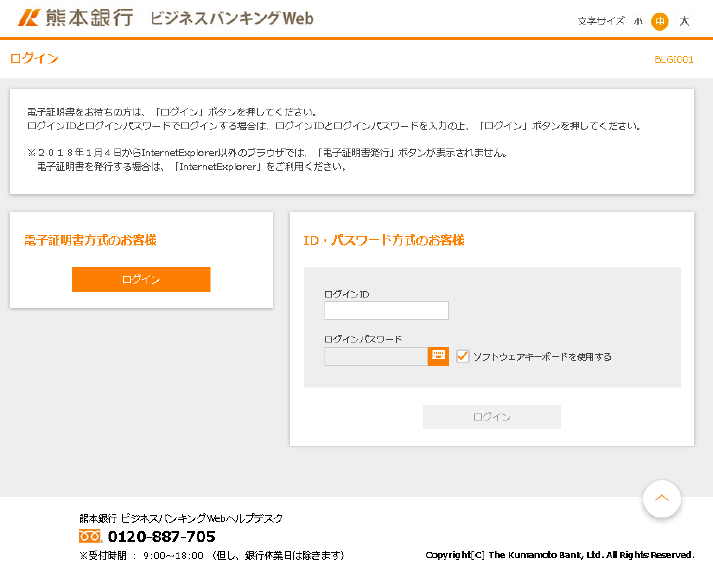Click the ソフトウェアキーボードを使用する label
This screenshot has width=713, height=575.
point(542,357)
